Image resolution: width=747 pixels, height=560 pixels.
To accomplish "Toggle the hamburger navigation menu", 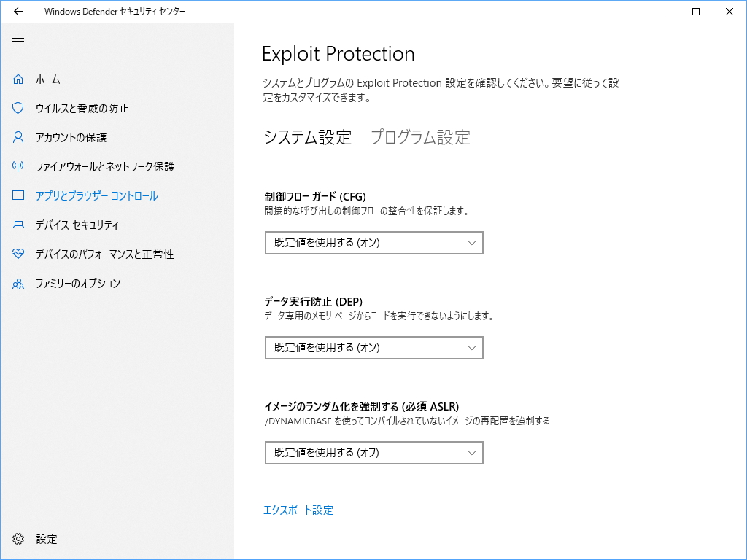I will (18, 41).
